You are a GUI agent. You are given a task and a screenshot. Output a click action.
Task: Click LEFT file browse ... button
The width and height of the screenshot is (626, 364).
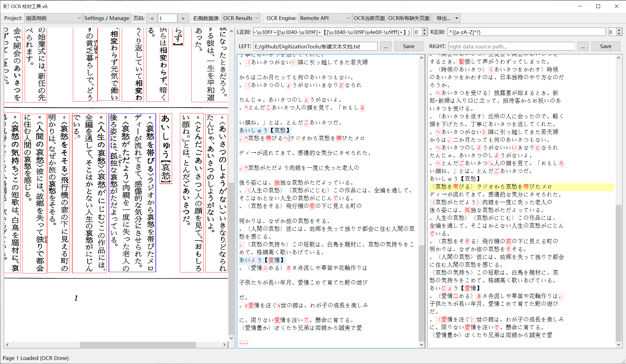tap(386, 47)
